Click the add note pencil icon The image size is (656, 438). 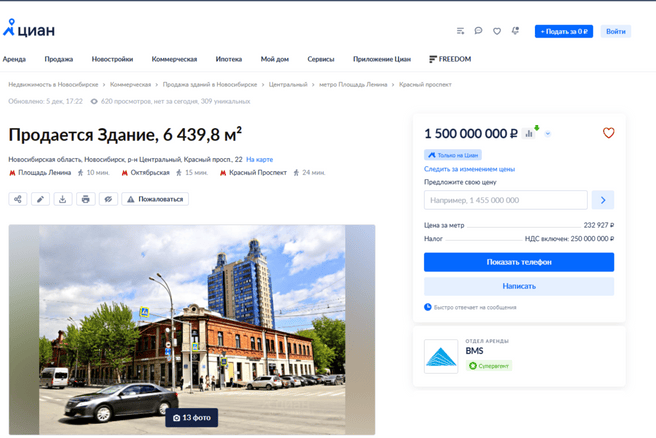tap(40, 199)
